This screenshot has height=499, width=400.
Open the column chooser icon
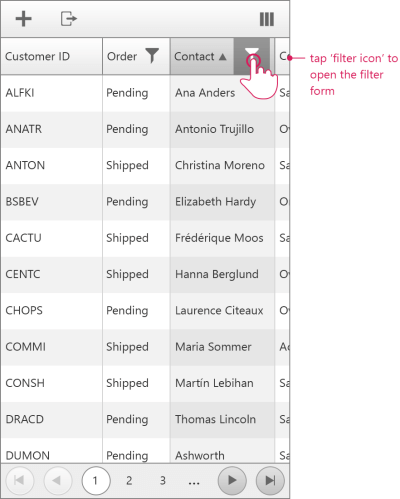click(267, 19)
